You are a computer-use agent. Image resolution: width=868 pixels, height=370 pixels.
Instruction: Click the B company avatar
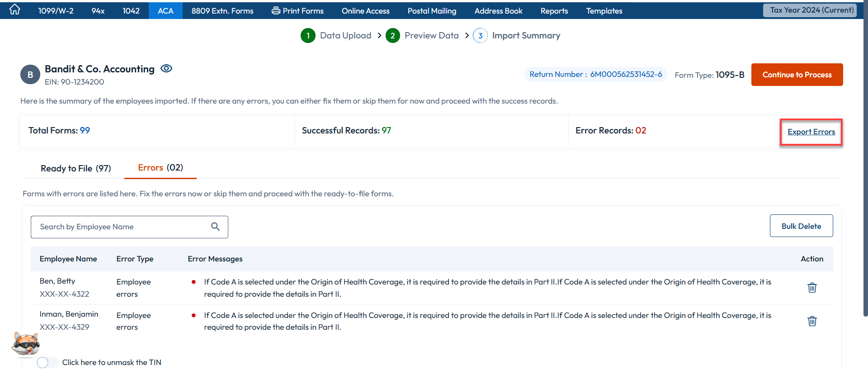[30, 75]
